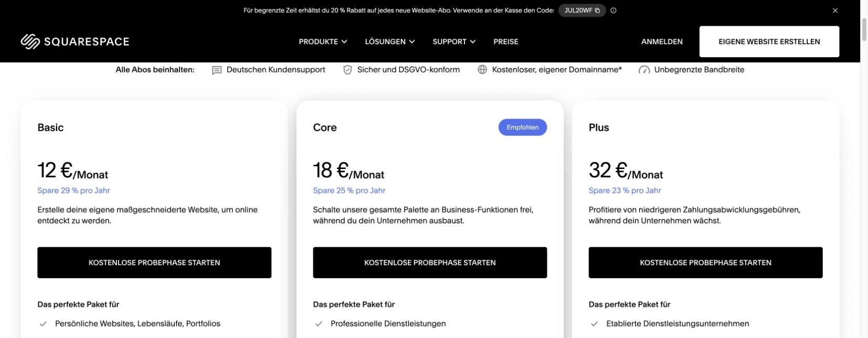
Task: Click checkmark beside Etablierte Dienstleistungsunternehmen
Action: point(594,324)
